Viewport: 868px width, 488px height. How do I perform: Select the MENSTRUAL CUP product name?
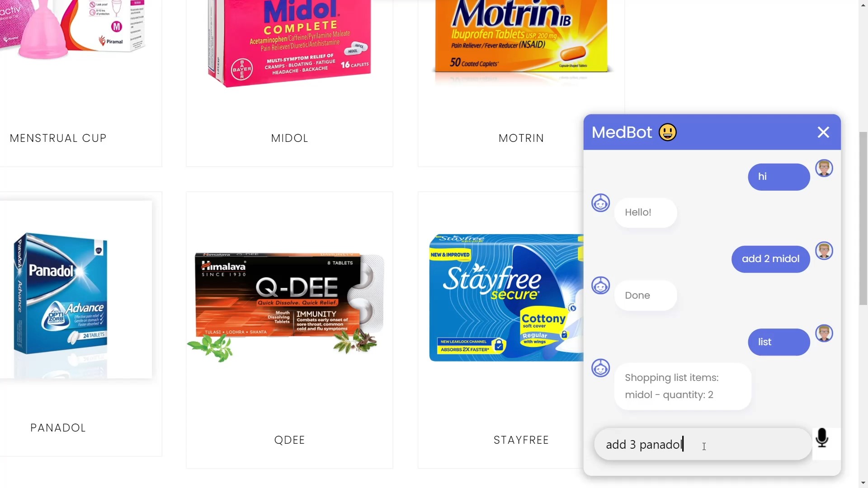(58, 138)
